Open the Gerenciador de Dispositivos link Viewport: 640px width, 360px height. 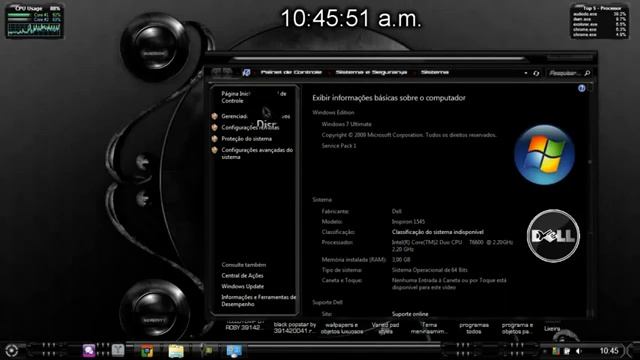tap(256, 116)
